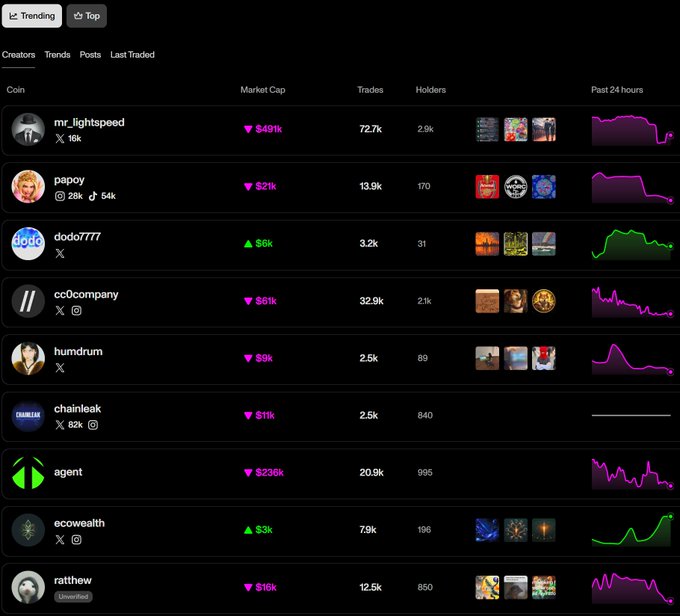
Task: Open dodo7777's X icon
Action: (60, 253)
